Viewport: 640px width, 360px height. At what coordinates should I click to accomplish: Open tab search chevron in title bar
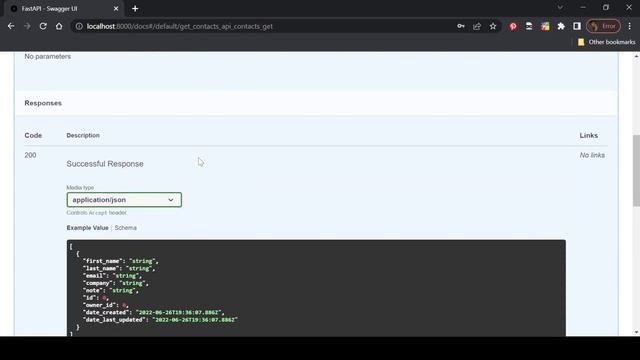(x=560, y=7)
